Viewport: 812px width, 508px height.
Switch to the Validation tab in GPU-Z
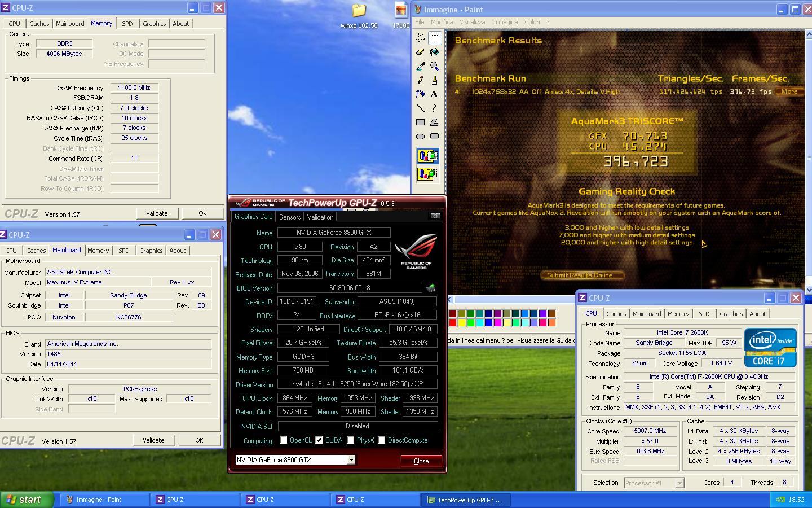click(x=320, y=217)
